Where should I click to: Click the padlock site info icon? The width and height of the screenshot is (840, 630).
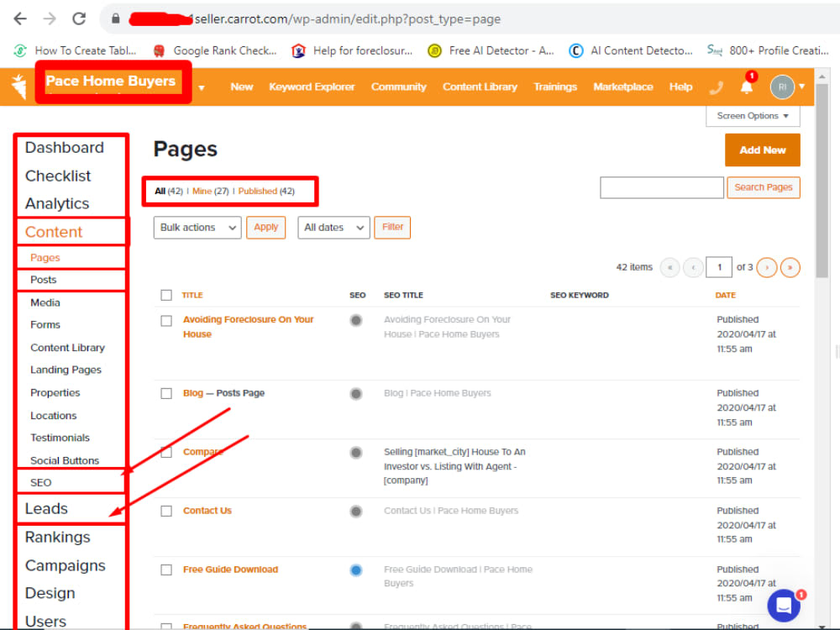[x=115, y=18]
